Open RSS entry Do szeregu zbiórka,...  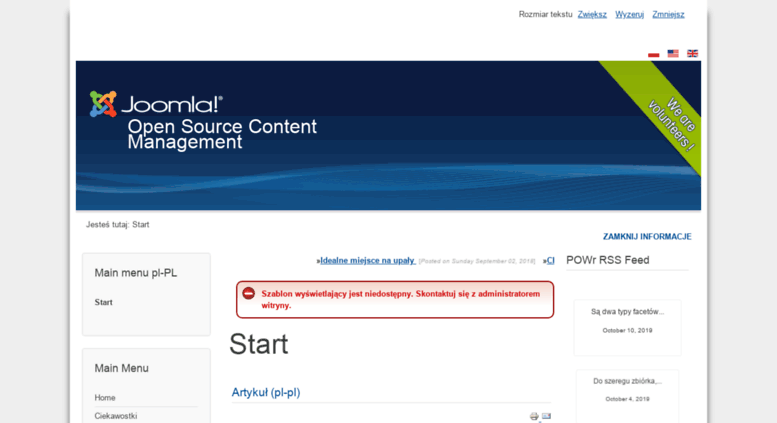coord(627,381)
